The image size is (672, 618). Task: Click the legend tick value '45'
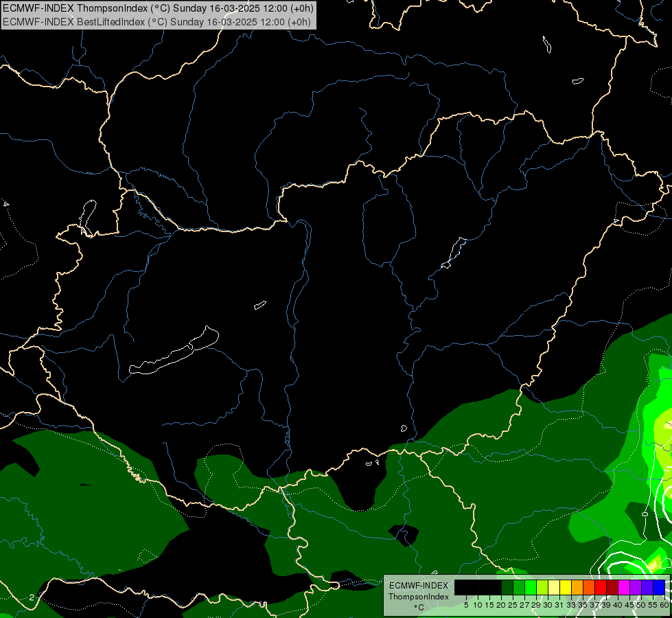click(629, 605)
